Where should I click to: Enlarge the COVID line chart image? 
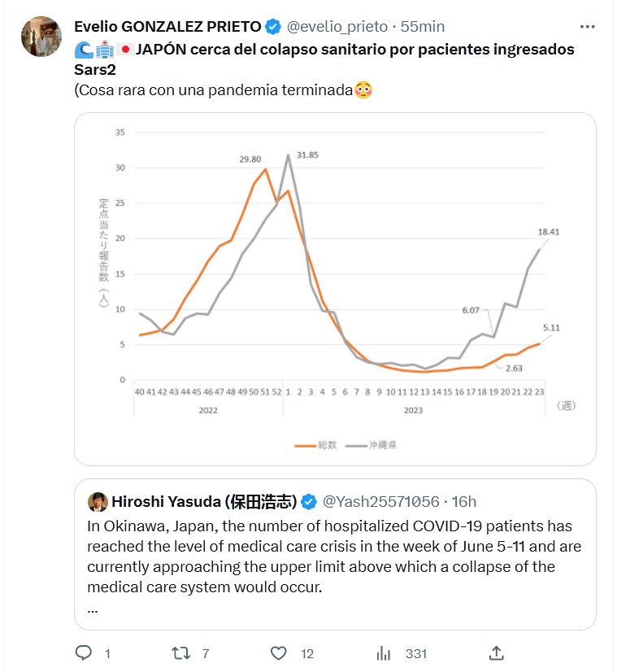(335, 277)
